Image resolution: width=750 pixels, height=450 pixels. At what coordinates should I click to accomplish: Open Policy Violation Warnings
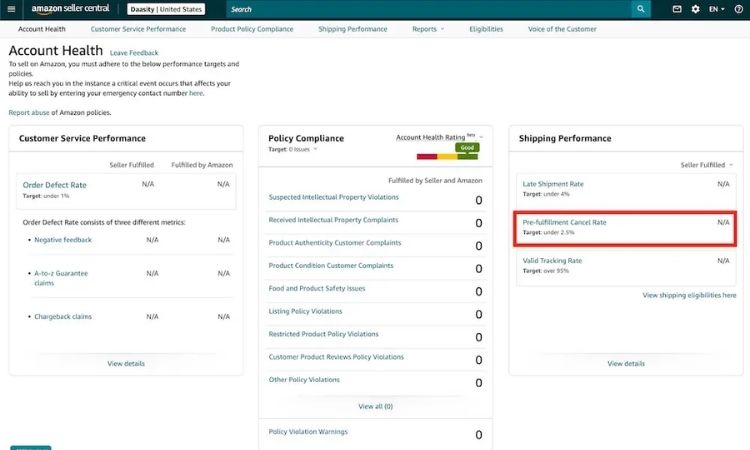(308, 431)
